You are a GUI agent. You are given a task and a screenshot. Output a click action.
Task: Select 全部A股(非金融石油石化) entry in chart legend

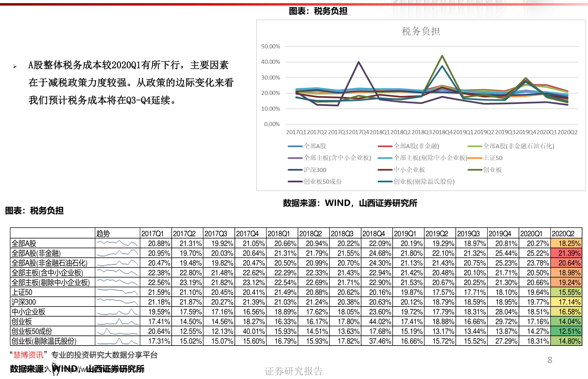pyautogui.click(x=511, y=146)
